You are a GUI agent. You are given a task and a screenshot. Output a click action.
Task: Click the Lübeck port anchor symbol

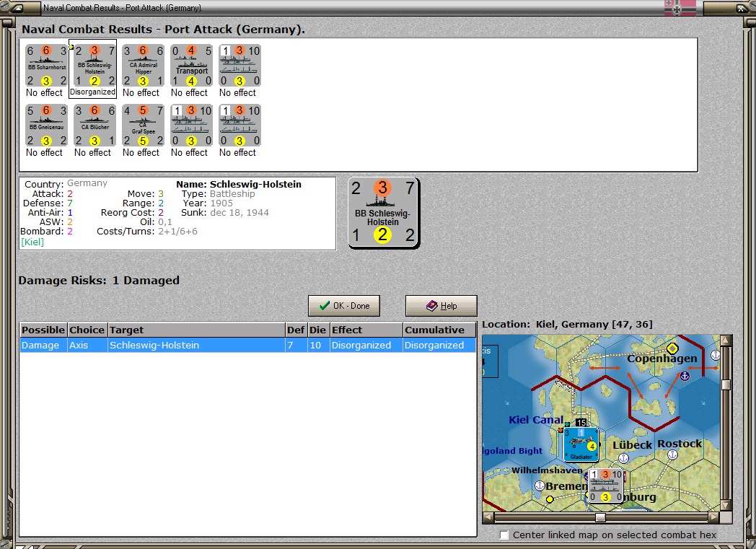coord(623,458)
